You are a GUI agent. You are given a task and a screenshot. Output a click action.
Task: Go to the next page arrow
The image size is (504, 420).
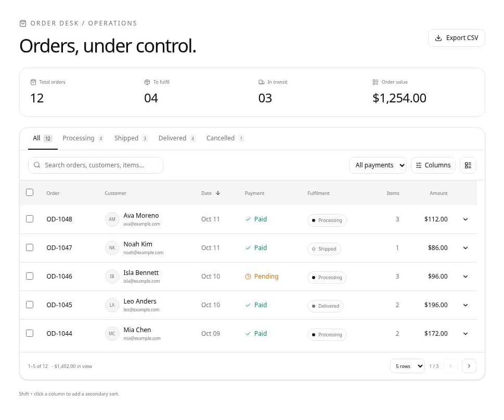[x=469, y=366]
